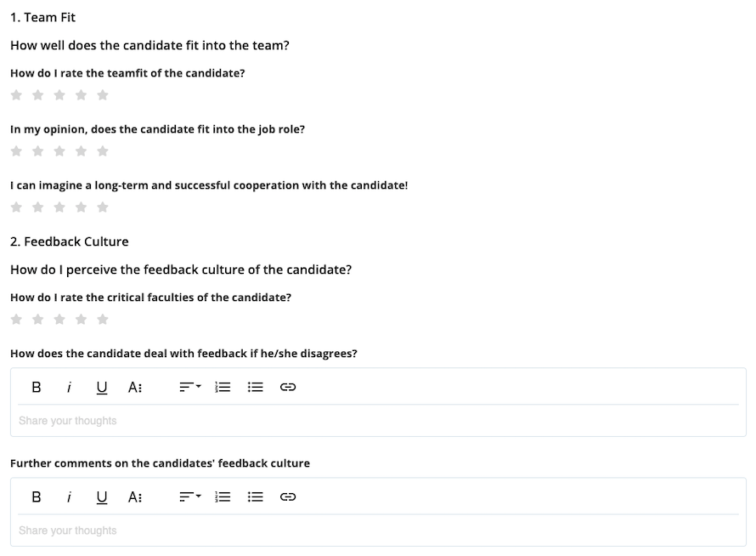The height and width of the screenshot is (556, 756).
Task: Click the Further comments text field
Action: point(379,530)
